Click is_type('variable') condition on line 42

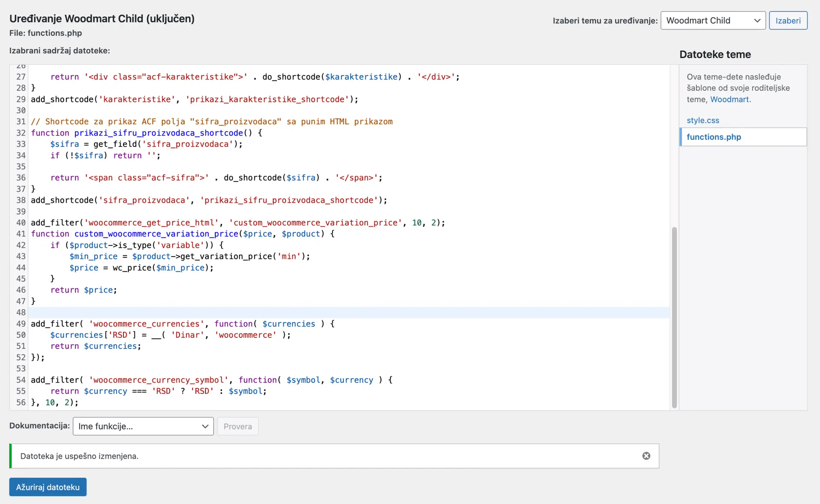137,245
